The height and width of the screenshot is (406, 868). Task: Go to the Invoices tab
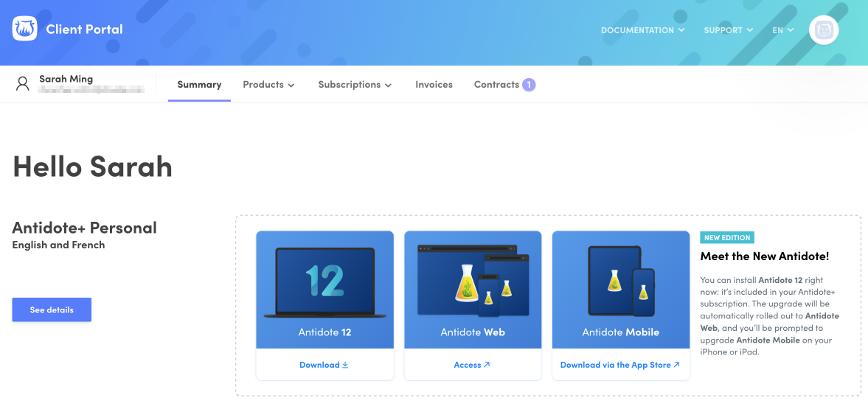tap(434, 85)
